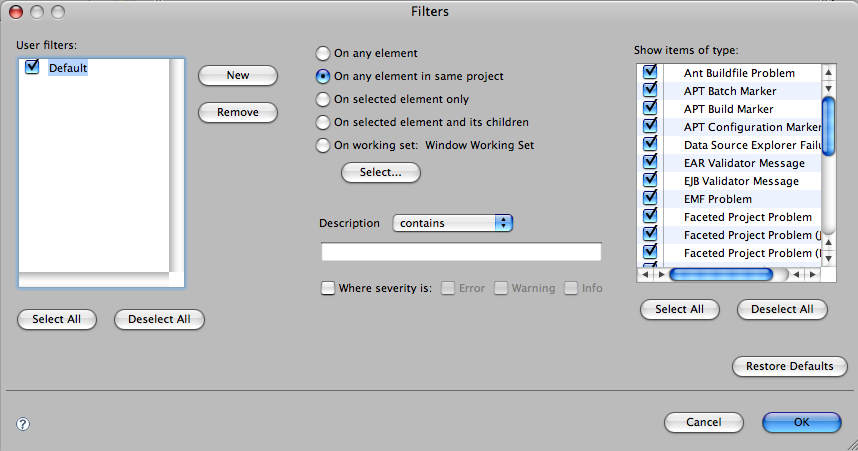Click the description text input field

coord(461,252)
